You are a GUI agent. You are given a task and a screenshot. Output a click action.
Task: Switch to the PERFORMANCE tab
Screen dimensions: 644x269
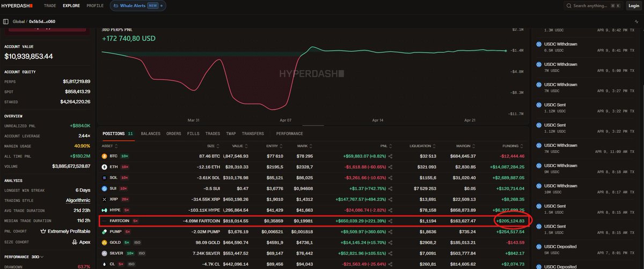coord(289,133)
